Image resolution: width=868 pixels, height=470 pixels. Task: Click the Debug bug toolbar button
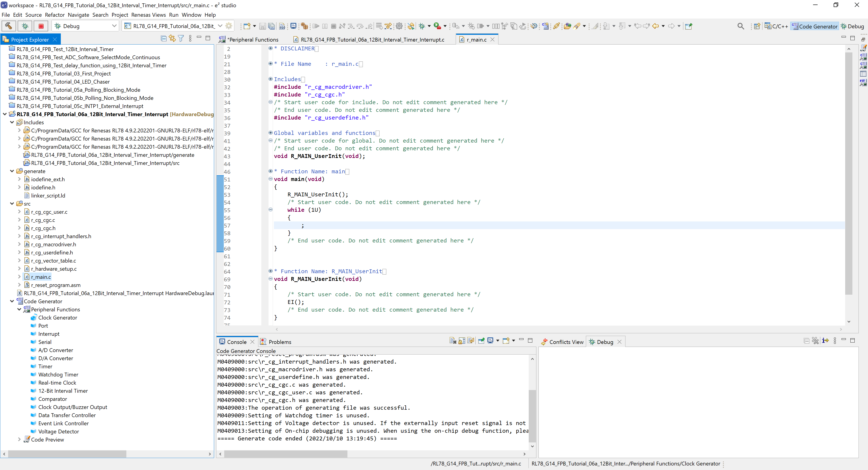[x=422, y=26]
